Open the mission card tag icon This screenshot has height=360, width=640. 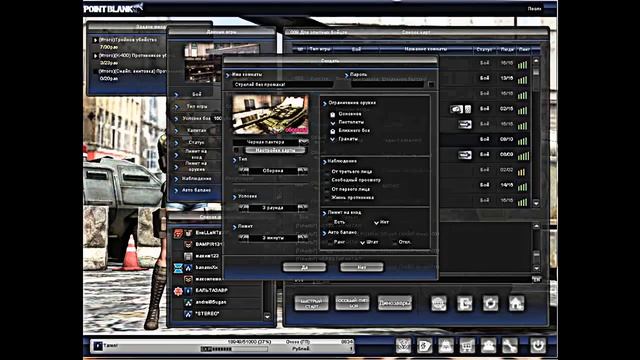point(424,346)
